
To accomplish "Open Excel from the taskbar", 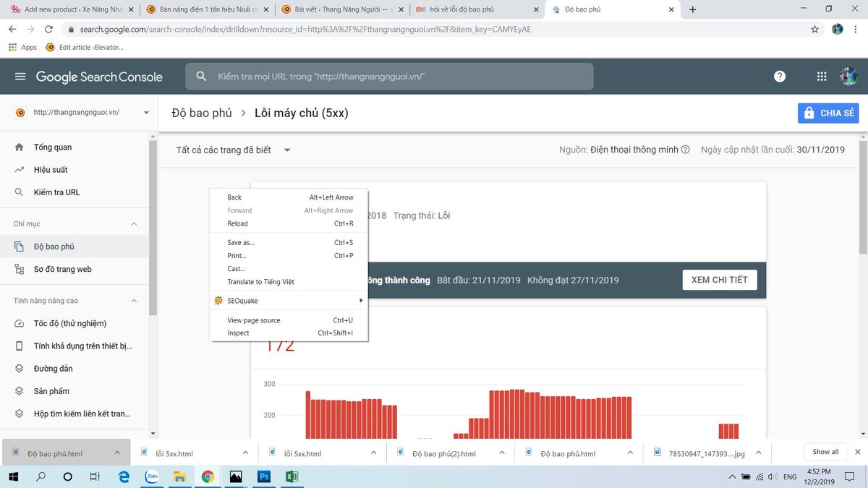I will pos(292,477).
